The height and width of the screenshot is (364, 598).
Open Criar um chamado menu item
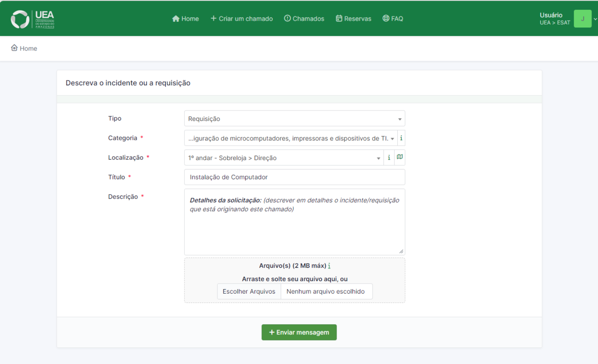point(242,19)
